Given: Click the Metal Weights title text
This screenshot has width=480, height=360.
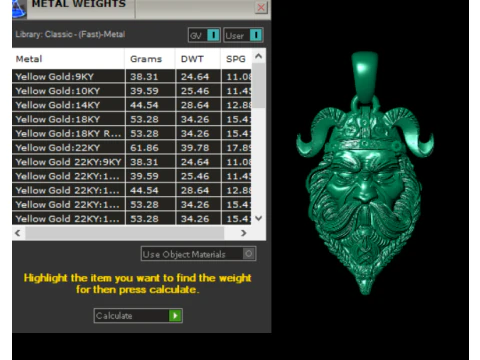Looking at the screenshot, I should 79,4.
